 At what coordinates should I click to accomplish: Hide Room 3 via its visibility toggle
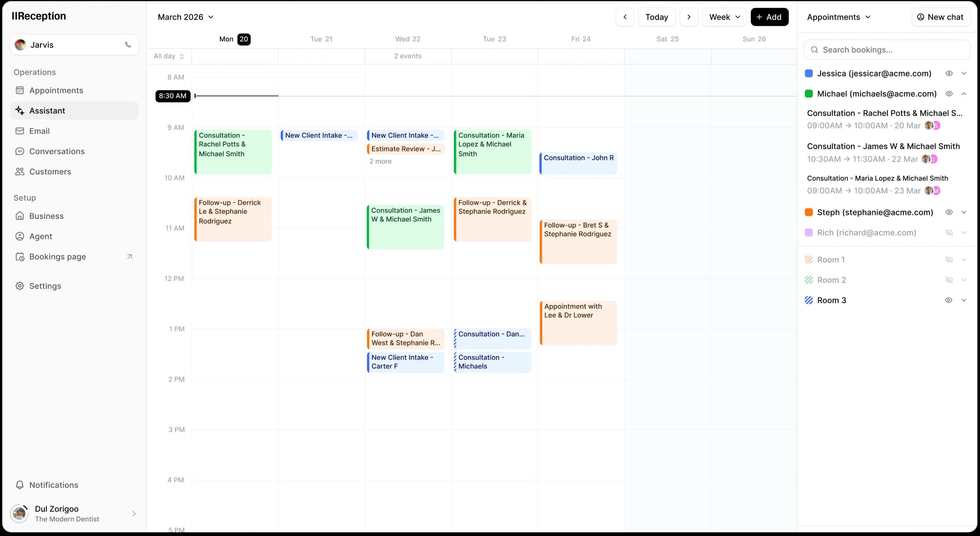[x=949, y=300]
